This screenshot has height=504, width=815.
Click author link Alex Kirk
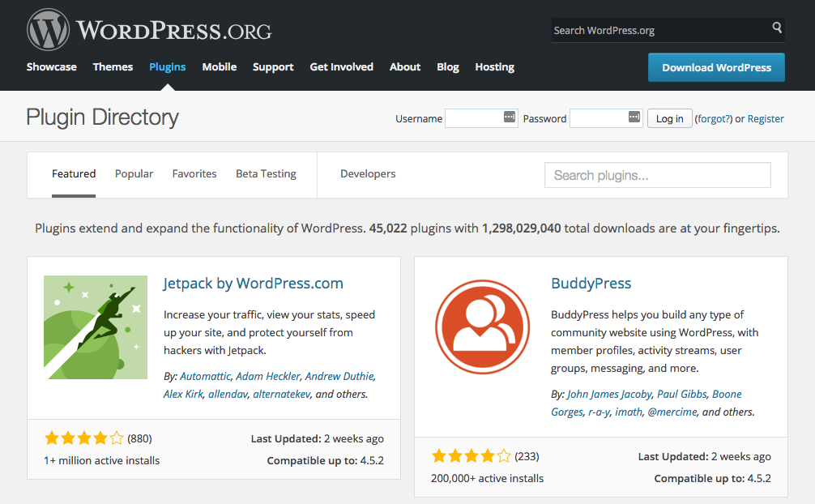point(183,394)
